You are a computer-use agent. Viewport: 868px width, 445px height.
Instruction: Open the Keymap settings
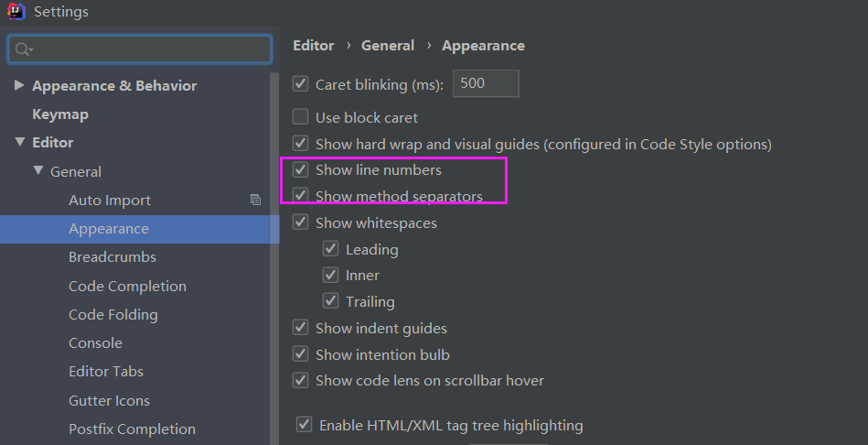coord(60,114)
